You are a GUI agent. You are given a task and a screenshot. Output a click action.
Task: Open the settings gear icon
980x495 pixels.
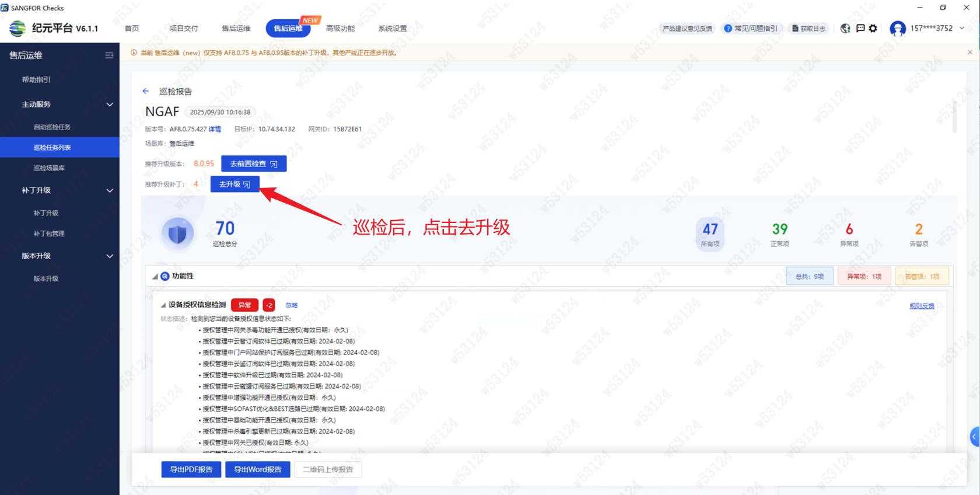click(x=873, y=28)
